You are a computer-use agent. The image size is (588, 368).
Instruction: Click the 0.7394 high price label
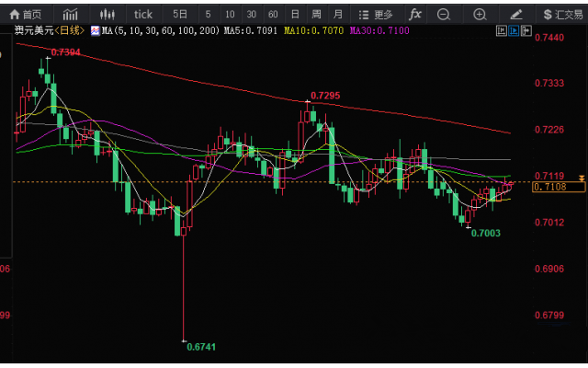pyautogui.click(x=65, y=52)
